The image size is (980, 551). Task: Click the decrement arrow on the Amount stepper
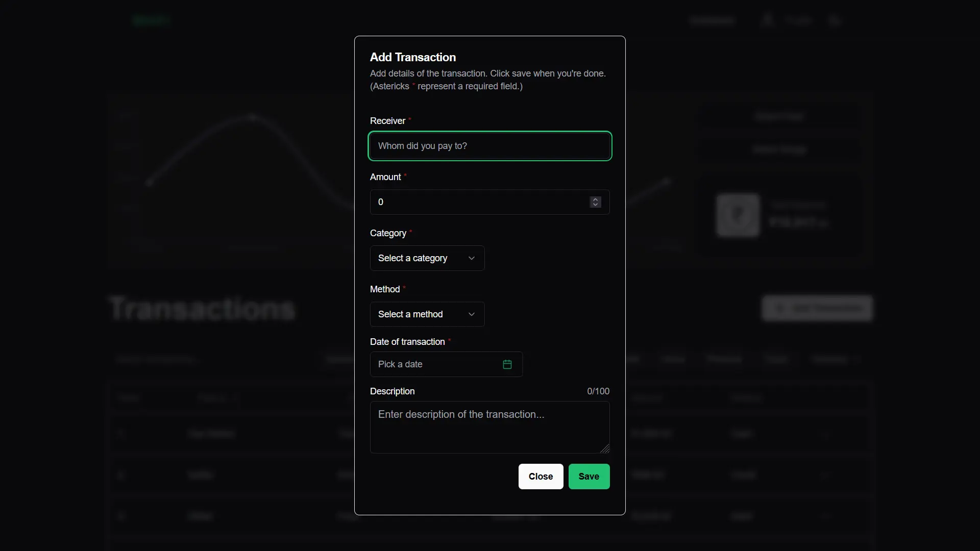coord(595,206)
